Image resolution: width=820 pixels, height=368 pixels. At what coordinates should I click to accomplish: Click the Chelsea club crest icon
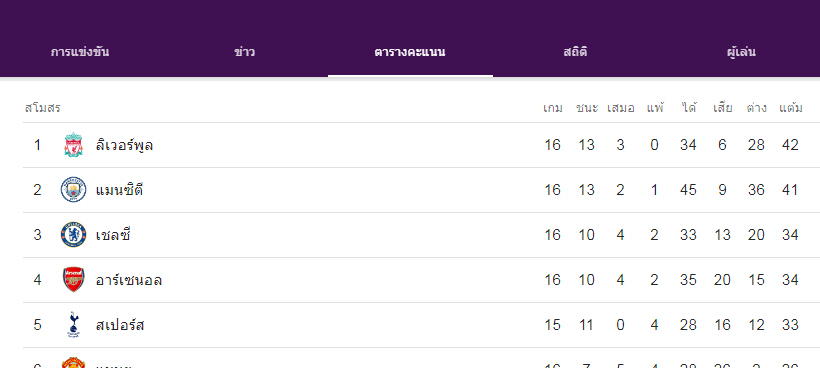tap(73, 235)
